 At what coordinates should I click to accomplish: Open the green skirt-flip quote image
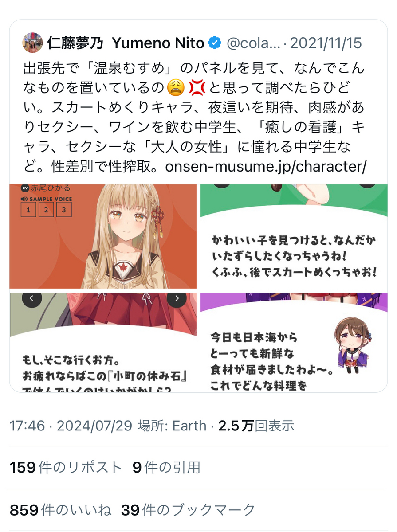(x=294, y=236)
